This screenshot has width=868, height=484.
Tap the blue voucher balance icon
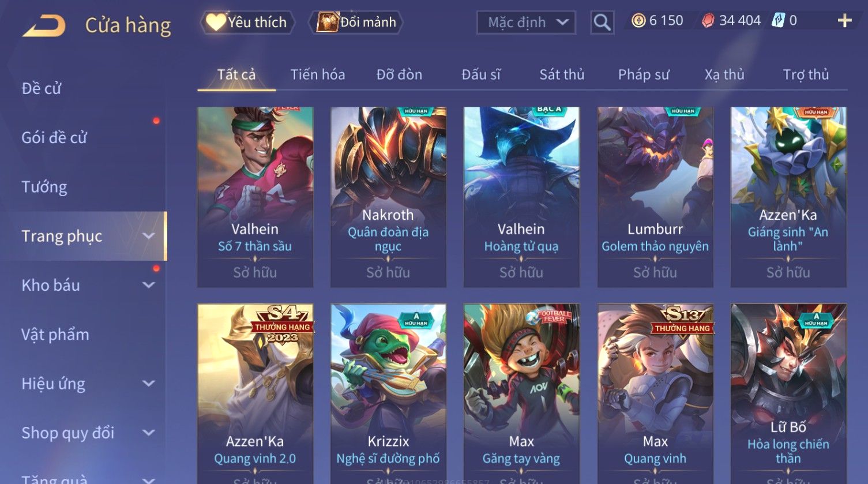click(778, 21)
